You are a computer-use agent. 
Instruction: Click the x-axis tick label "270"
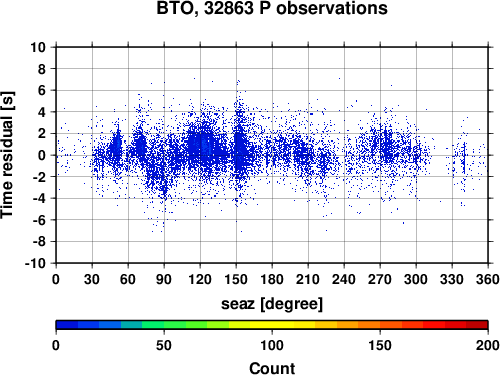coord(380,279)
